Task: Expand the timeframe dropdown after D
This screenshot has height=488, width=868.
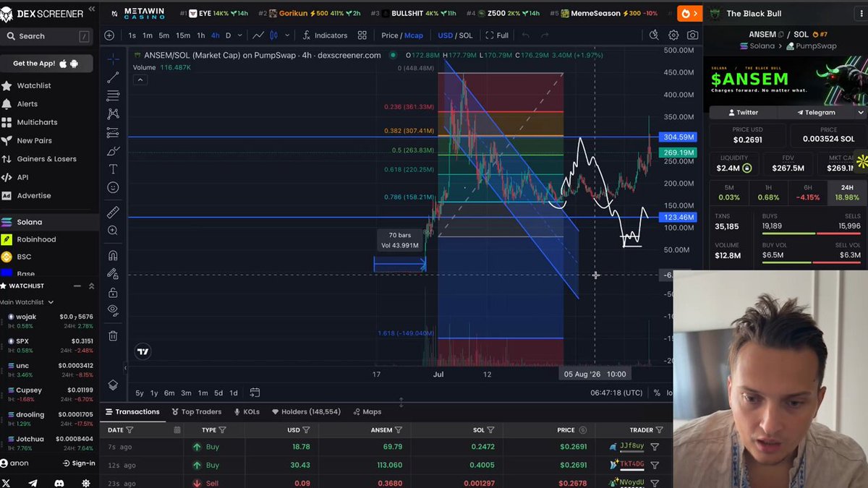Action: pos(239,35)
